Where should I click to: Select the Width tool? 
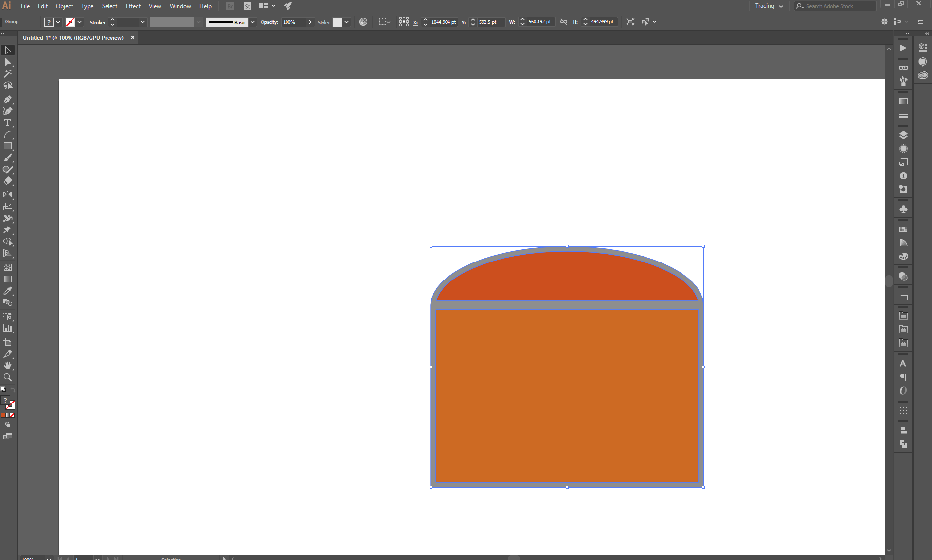click(x=8, y=218)
